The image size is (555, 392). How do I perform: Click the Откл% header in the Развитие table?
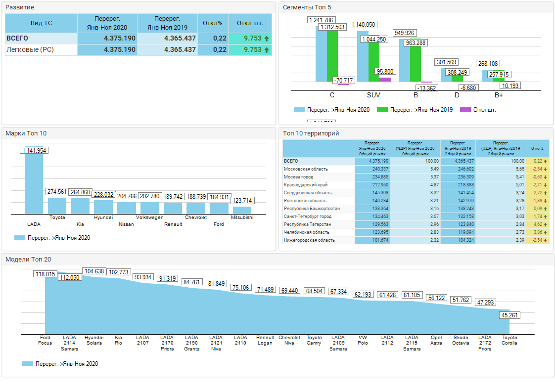(x=213, y=23)
